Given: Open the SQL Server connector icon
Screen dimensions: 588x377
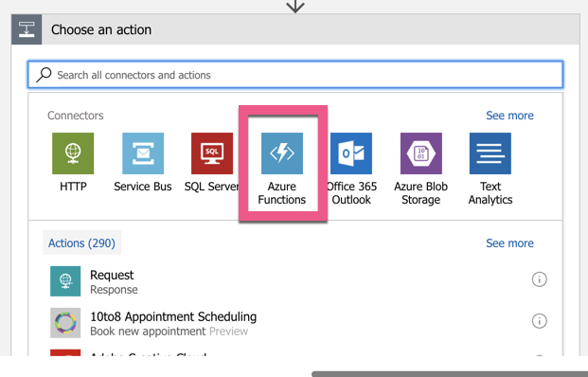Looking at the screenshot, I should 212,153.
